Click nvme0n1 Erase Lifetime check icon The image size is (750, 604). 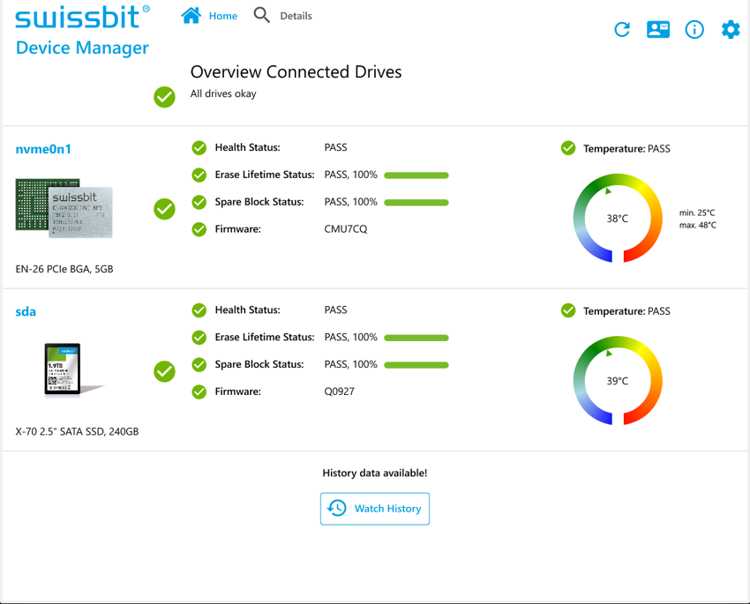click(x=199, y=175)
